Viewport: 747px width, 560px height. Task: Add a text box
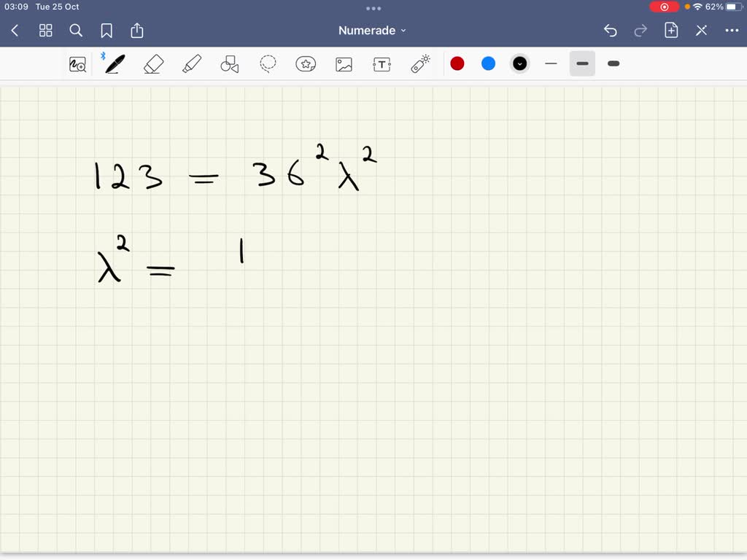(x=382, y=63)
